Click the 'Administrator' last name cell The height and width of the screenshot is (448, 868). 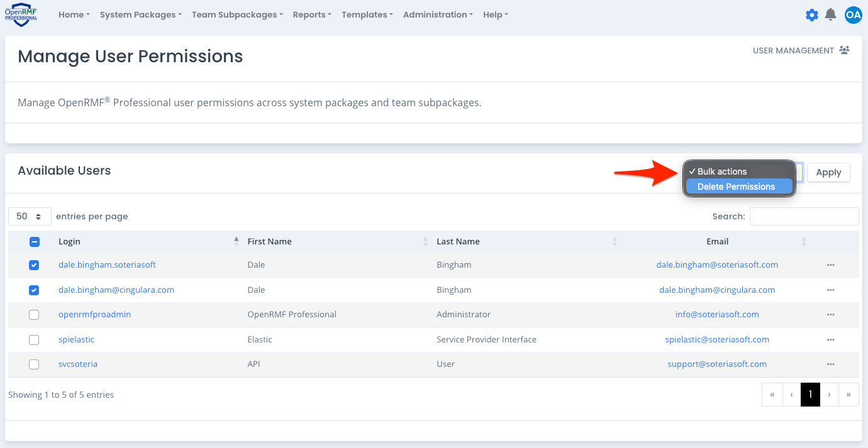click(464, 315)
